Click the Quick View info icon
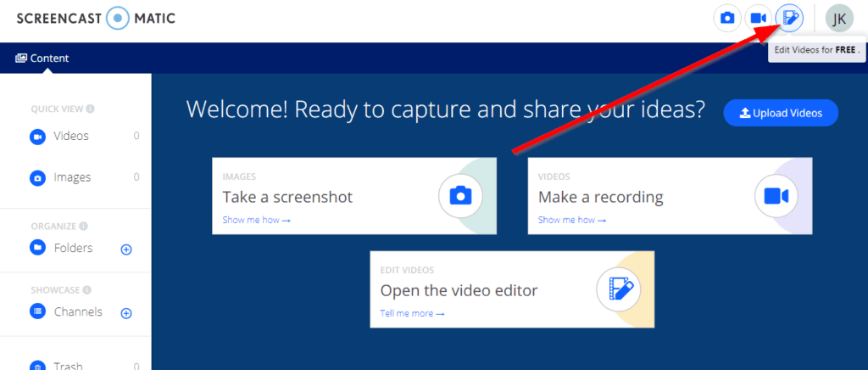 pyautogui.click(x=90, y=109)
